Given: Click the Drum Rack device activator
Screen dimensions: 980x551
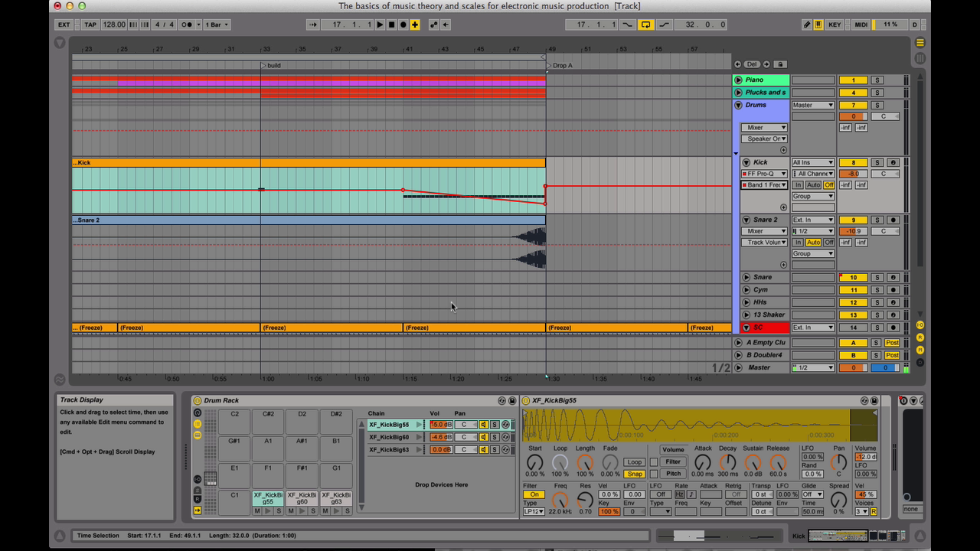Looking at the screenshot, I should point(198,400).
